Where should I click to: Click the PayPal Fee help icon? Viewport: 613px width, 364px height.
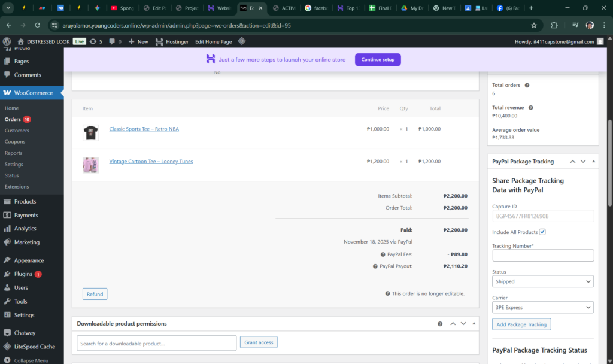tap(383, 254)
